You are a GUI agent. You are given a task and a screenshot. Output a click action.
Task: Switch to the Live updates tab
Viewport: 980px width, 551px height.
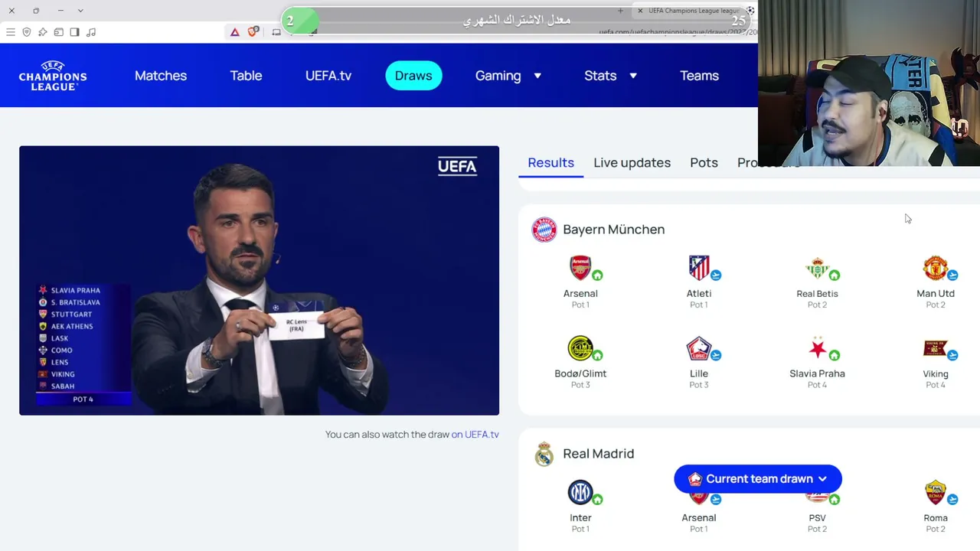pos(632,162)
